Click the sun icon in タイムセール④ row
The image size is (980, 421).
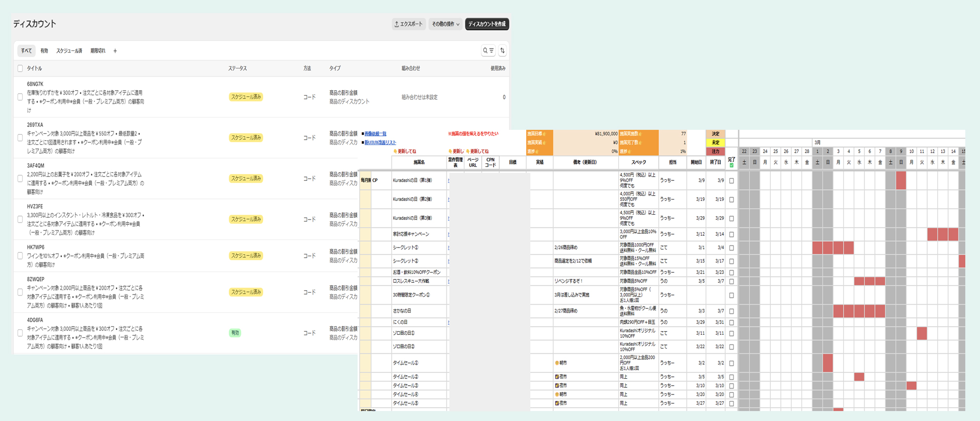point(557,395)
